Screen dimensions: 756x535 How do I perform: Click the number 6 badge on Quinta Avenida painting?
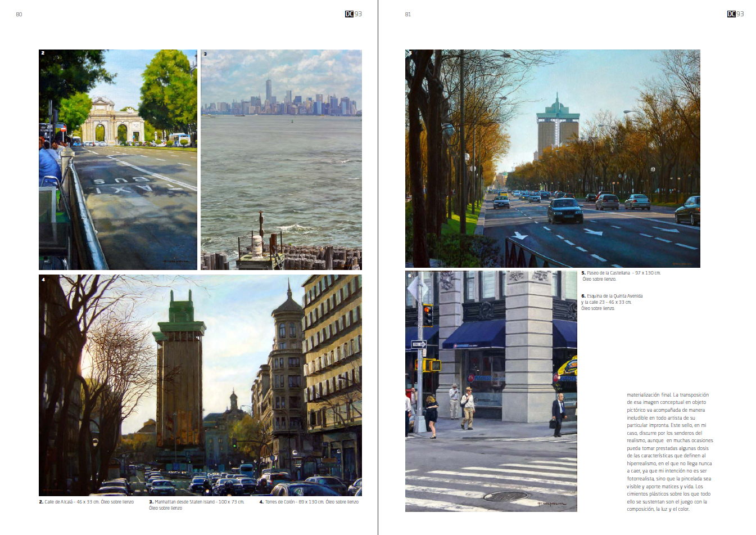pyautogui.click(x=410, y=276)
